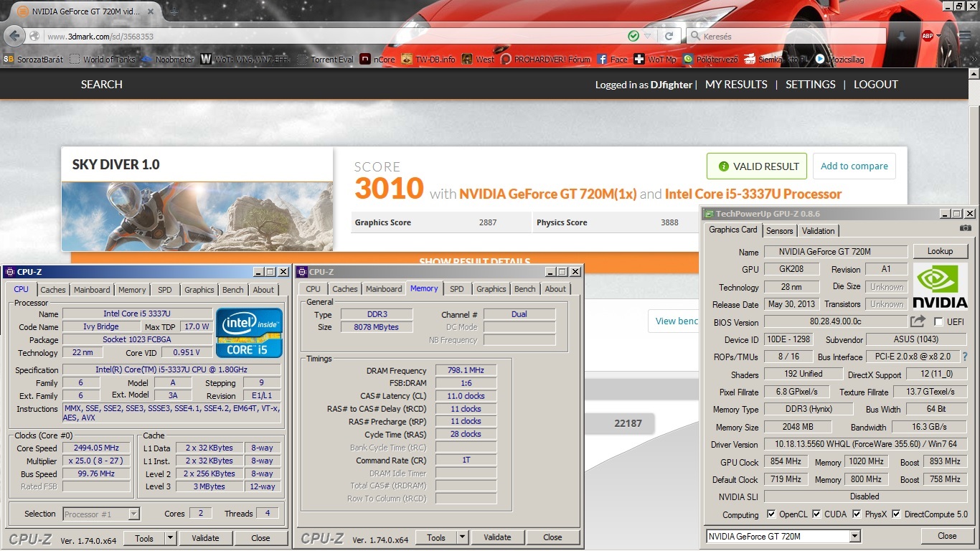Click the green site verification checkmark icon
Image resolution: width=980 pixels, height=551 pixels.
[633, 36]
